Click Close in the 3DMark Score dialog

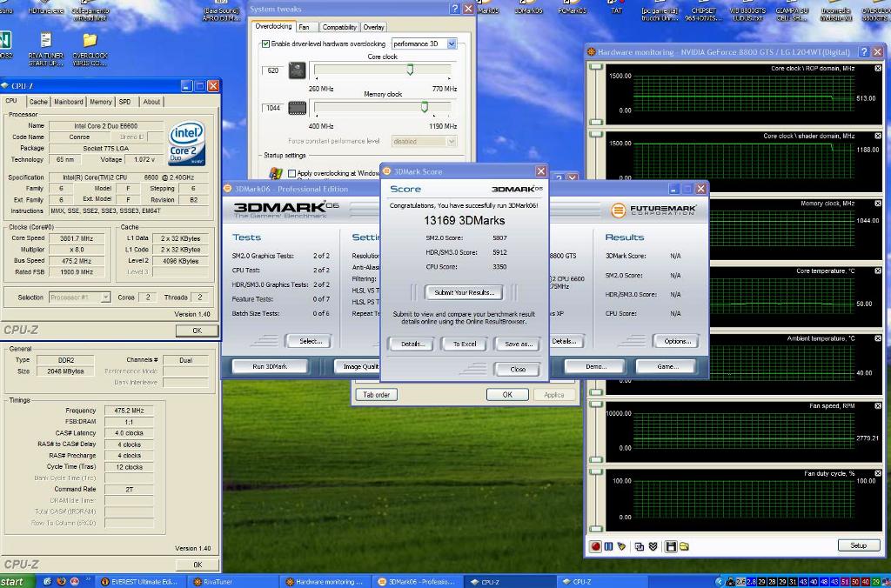click(x=518, y=369)
